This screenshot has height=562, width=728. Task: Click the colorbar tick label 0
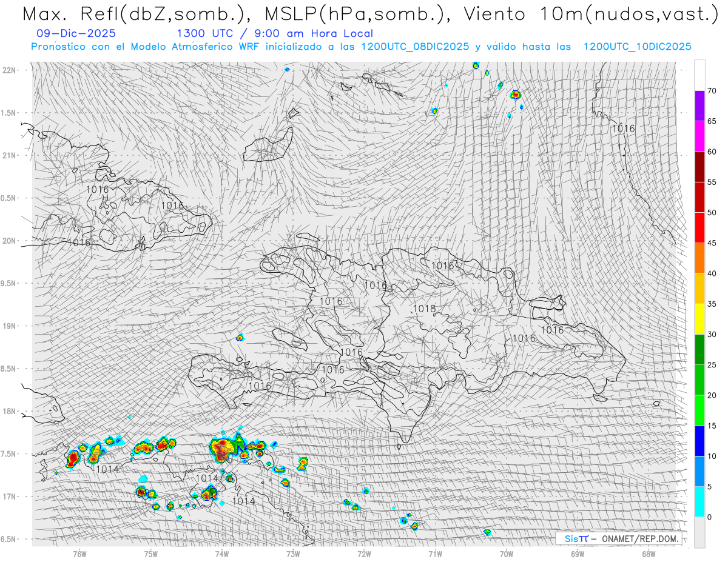709,517
